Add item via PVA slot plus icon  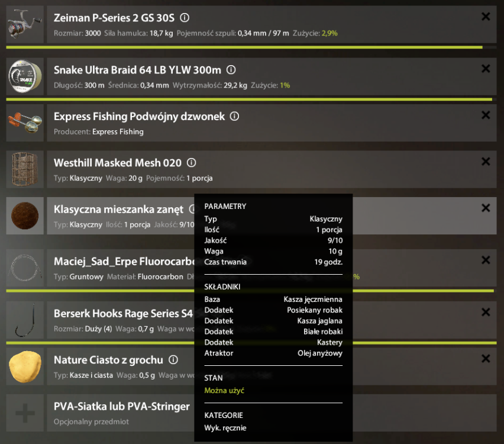pos(25,413)
